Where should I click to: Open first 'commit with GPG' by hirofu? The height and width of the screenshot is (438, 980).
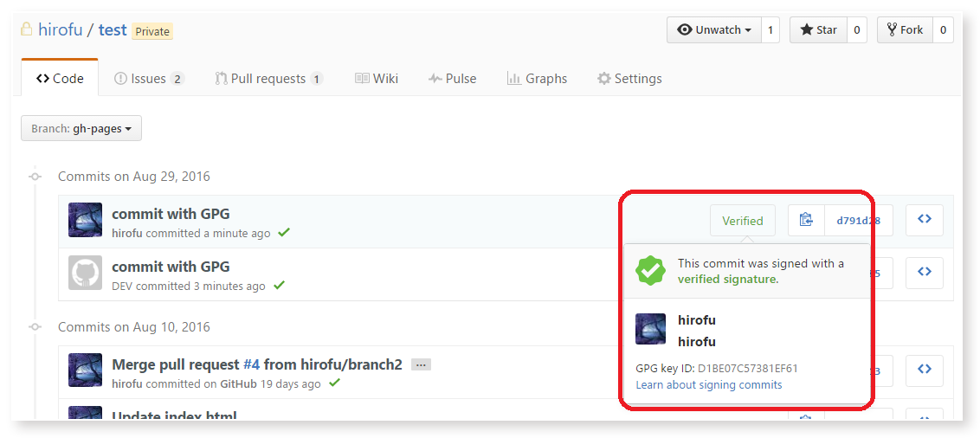coord(171,214)
